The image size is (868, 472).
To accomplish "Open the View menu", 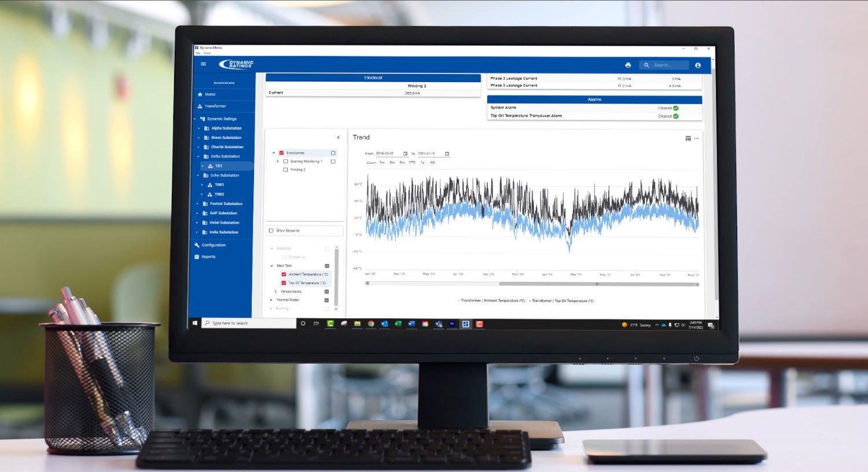I will (x=207, y=53).
